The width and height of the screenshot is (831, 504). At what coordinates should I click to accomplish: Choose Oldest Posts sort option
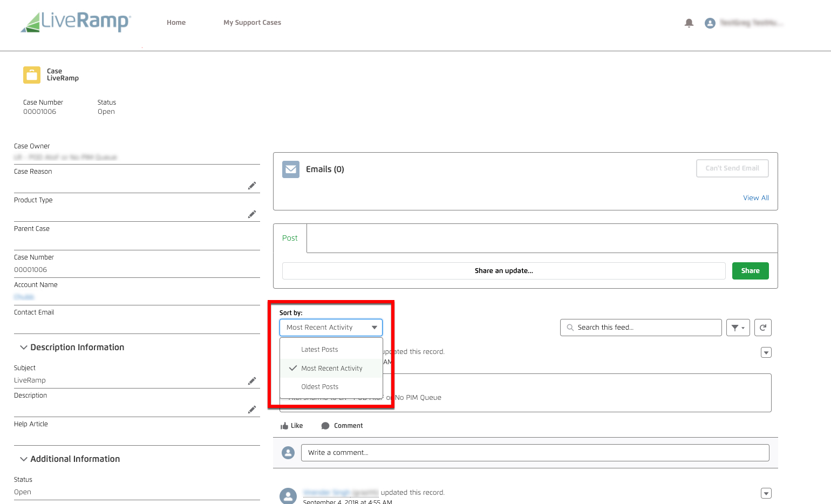pyautogui.click(x=331, y=387)
